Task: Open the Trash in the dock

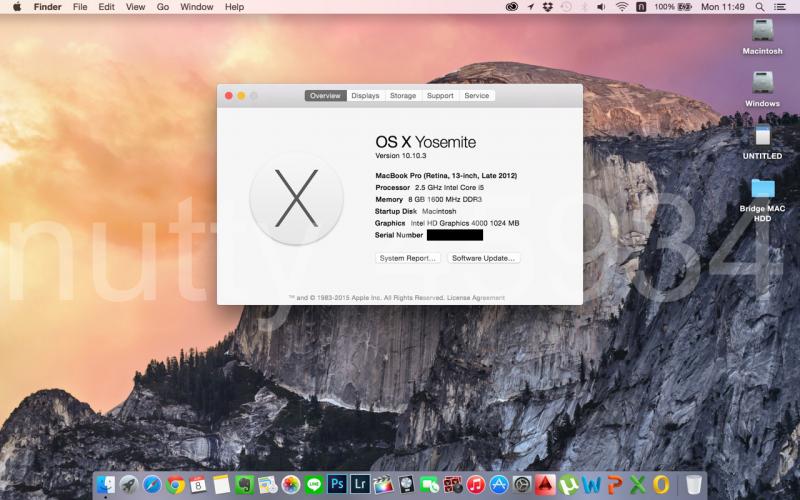Action: [x=693, y=485]
